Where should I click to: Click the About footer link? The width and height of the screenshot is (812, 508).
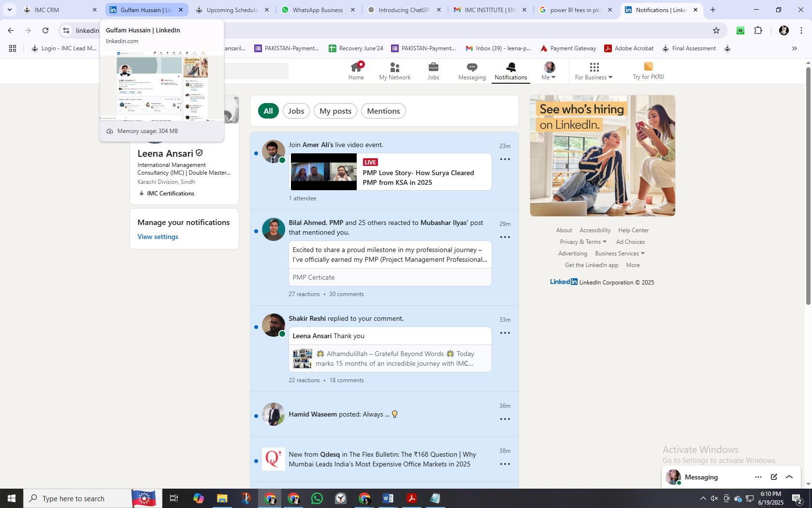pyautogui.click(x=564, y=230)
